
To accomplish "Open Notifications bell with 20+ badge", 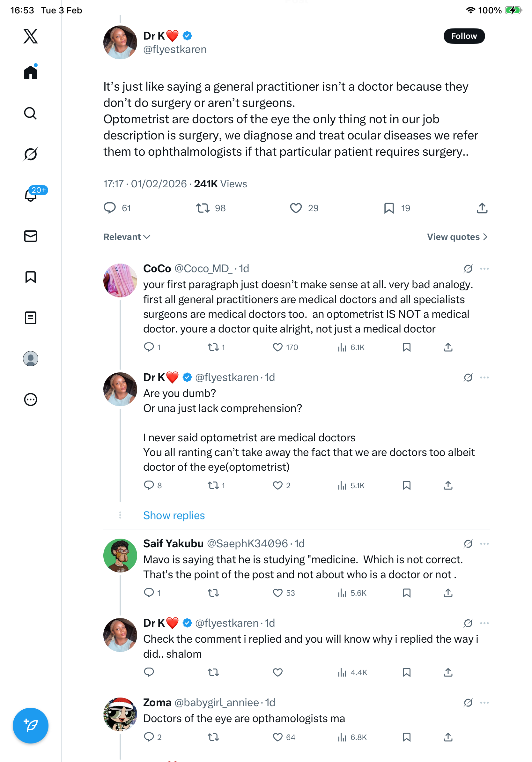I will (x=31, y=195).
